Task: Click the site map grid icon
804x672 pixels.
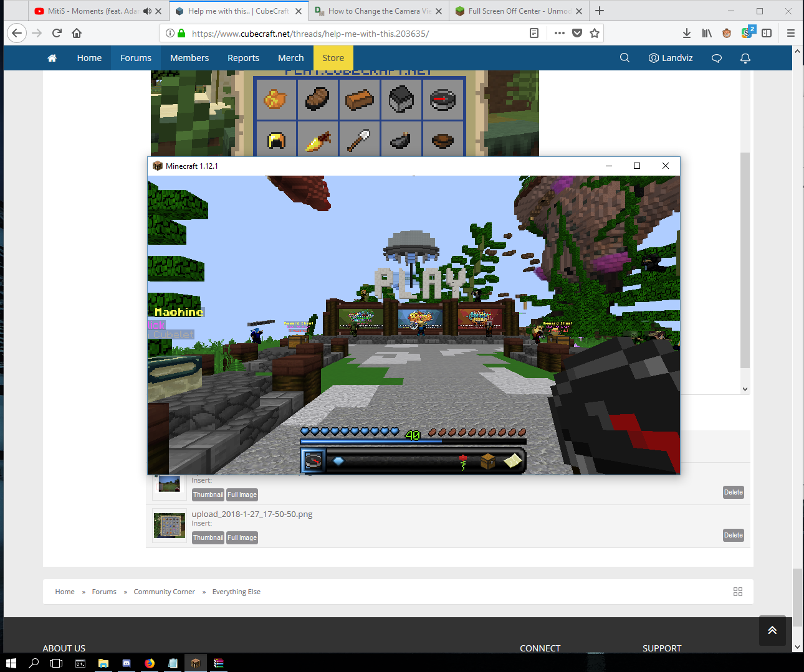Action: [x=738, y=592]
